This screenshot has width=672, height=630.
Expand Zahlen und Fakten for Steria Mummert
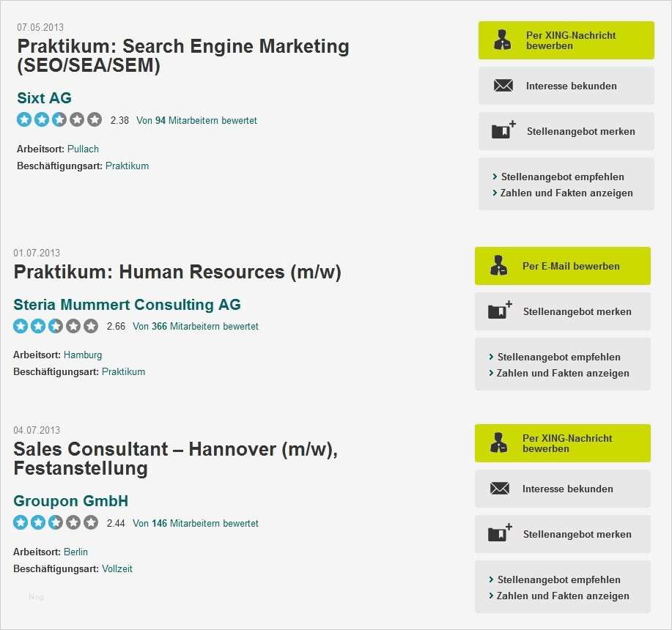[562, 374]
